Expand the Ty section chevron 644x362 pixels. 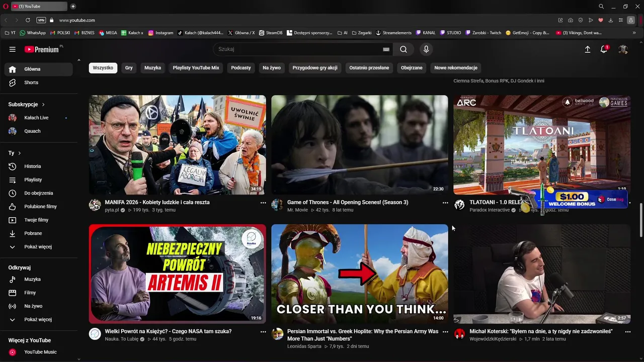click(x=20, y=153)
